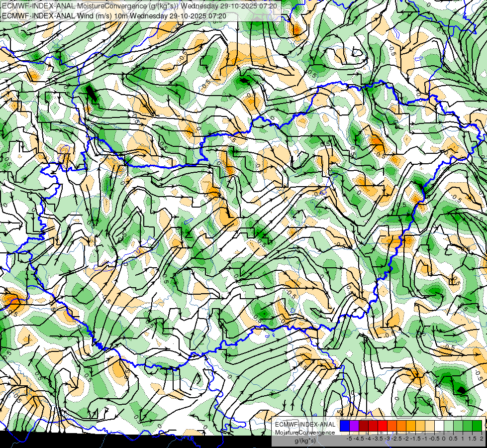The image size is (487, 448).
Task: Click the medium green swatch between 1 and 1.5
Action: coord(468,426)
